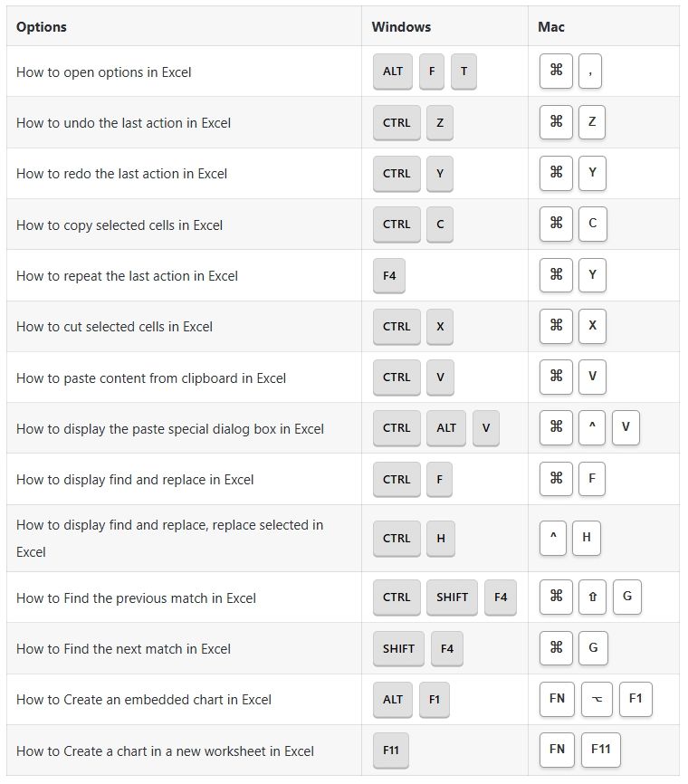Click the SHIFT key in the find next row
This screenshot has height=784, width=688.
point(398,648)
